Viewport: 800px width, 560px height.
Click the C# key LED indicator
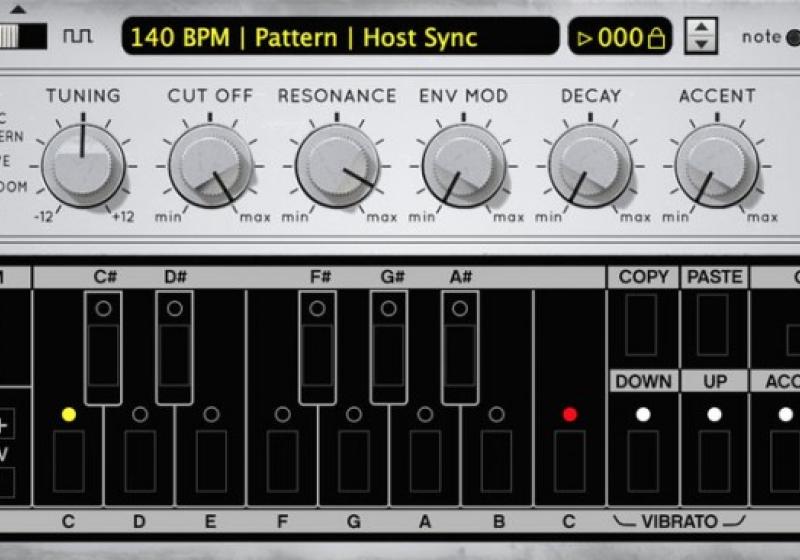click(103, 309)
